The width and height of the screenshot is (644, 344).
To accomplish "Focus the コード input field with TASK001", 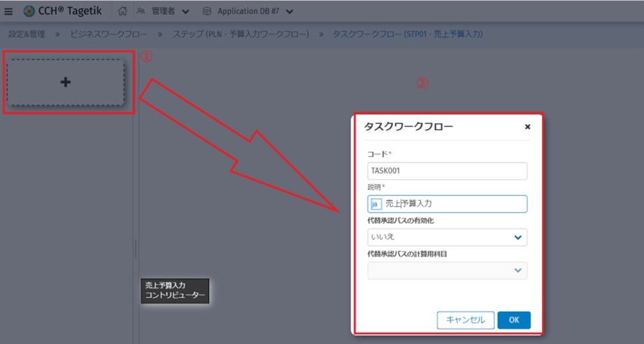I will coord(447,171).
